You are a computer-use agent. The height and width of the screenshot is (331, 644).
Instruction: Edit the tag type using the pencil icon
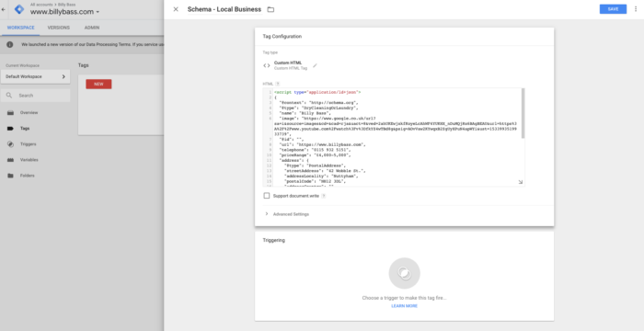pos(315,65)
